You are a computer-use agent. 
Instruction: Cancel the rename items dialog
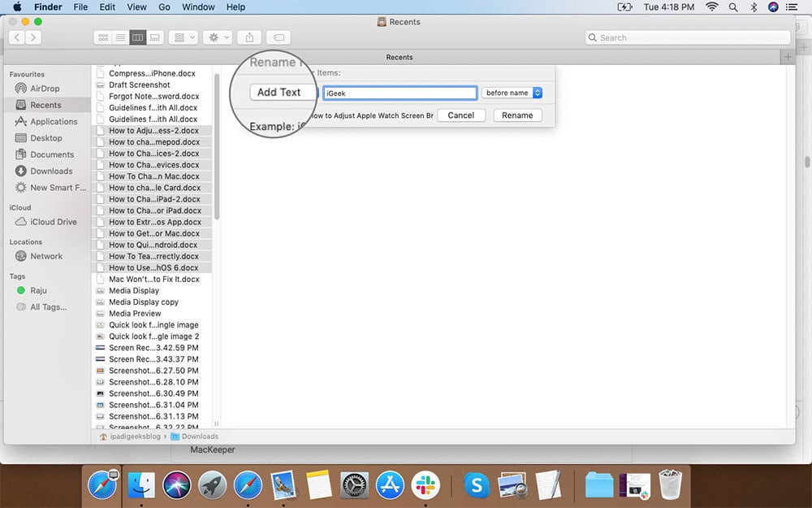pos(461,115)
